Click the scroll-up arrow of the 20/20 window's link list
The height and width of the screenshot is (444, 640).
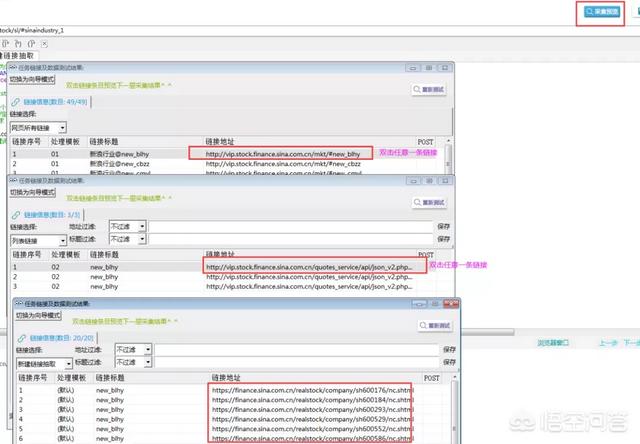pos(455,377)
